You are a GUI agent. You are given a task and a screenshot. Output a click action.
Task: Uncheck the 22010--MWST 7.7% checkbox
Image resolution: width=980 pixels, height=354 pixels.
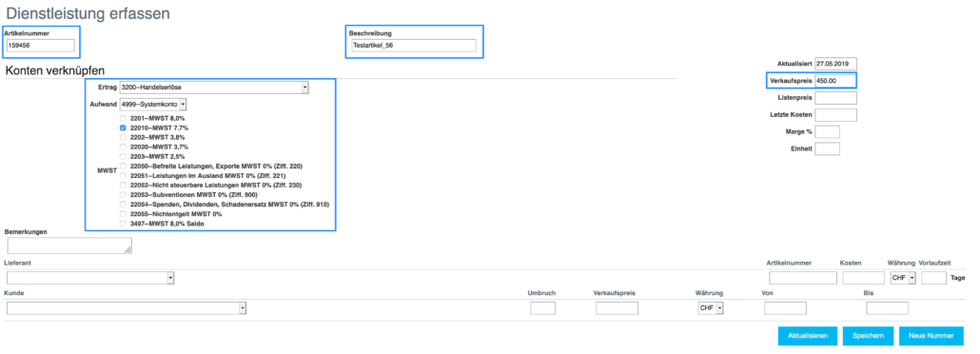point(123,128)
